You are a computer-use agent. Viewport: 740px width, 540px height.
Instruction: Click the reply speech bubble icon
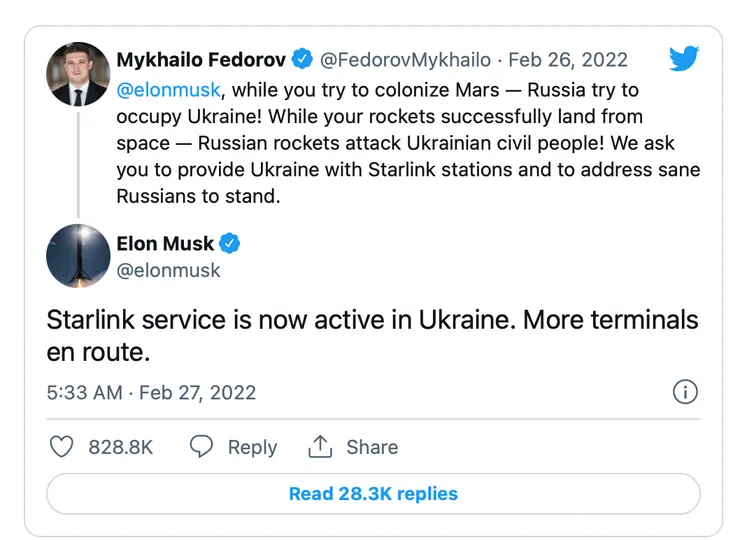202,447
